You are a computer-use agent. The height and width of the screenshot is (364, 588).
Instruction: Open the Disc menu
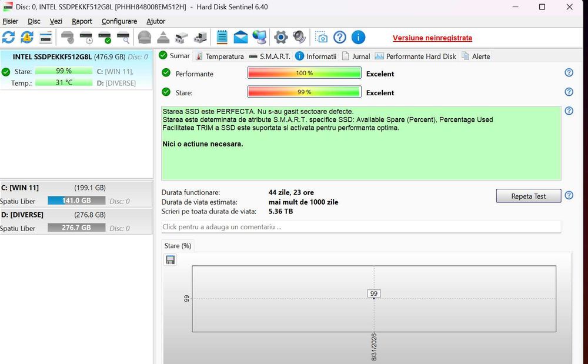tap(34, 21)
